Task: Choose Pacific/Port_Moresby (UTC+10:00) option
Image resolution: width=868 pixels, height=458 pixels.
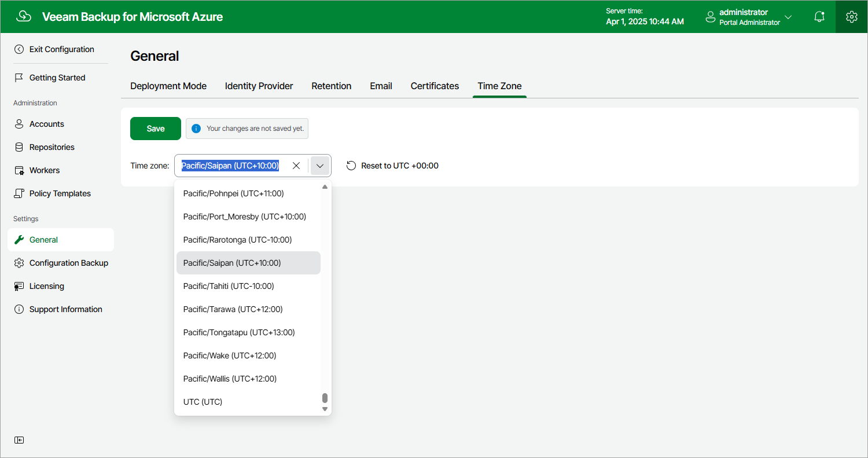Action: coord(248,217)
